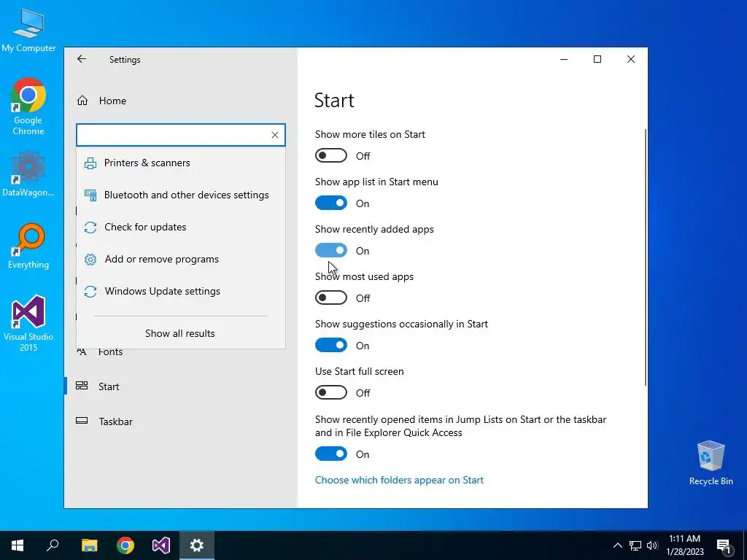The width and height of the screenshot is (747, 560).
Task: Toggle Show more tiles on Start
Action: point(331,156)
